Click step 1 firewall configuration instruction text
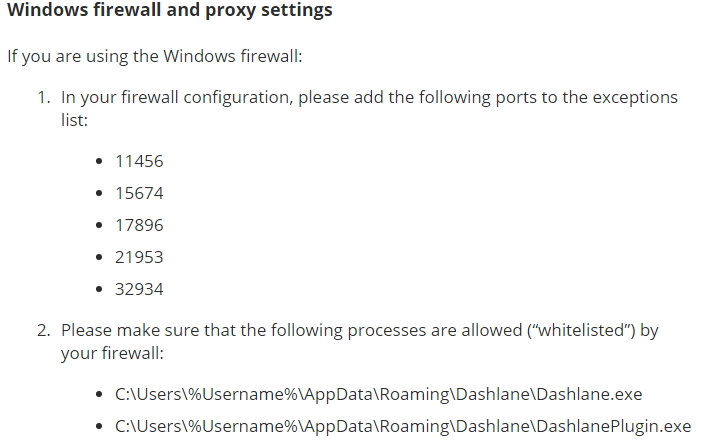This screenshot has width=708, height=445. pyautogui.click(x=369, y=109)
